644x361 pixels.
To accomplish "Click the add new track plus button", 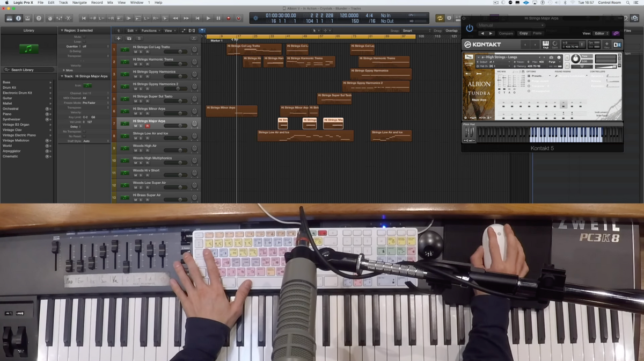I will (x=119, y=39).
